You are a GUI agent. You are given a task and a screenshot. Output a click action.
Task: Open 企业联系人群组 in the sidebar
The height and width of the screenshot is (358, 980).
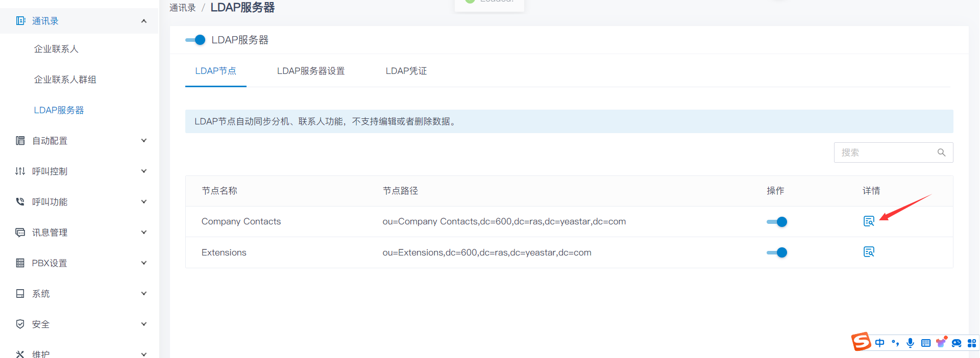(65, 80)
